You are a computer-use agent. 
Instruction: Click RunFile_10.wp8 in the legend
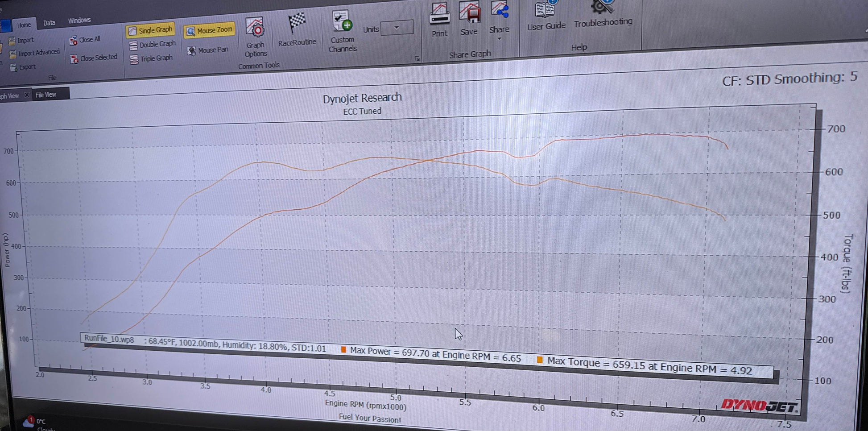pos(109,339)
